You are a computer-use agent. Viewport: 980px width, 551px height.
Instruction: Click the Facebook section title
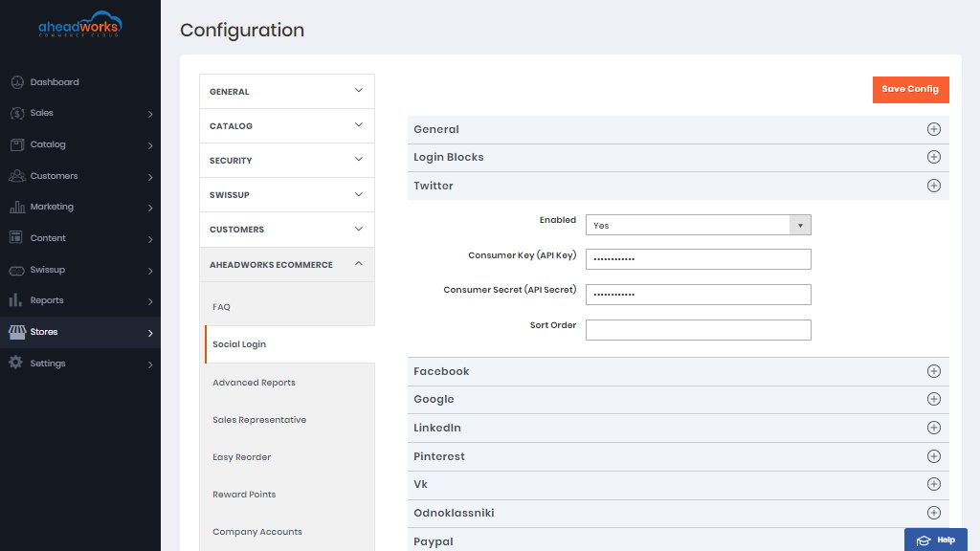pyautogui.click(x=440, y=371)
